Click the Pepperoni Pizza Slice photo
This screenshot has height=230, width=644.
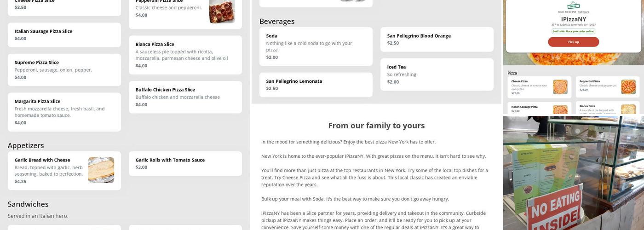[x=222, y=11]
